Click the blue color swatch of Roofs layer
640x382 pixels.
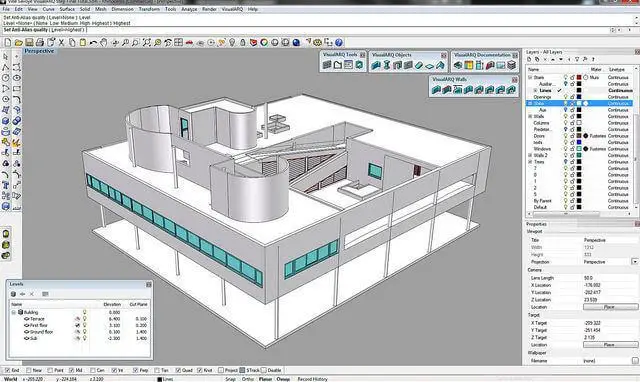pos(579,142)
